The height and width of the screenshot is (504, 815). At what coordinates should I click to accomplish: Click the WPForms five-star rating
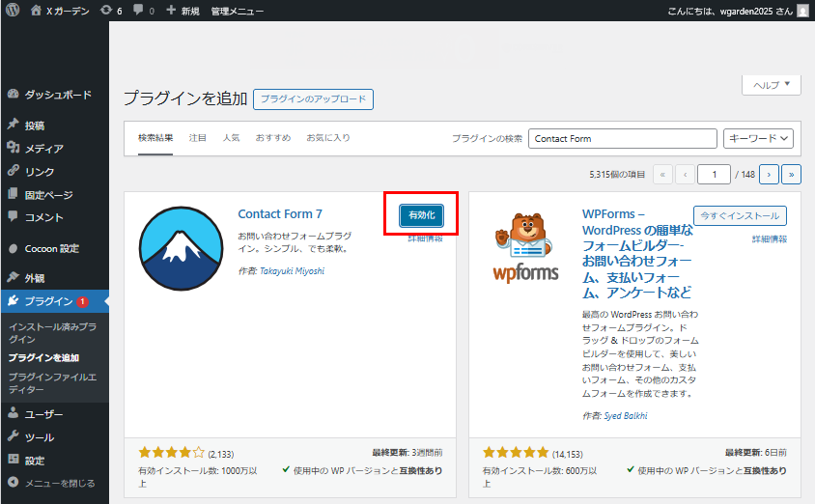tap(516, 453)
